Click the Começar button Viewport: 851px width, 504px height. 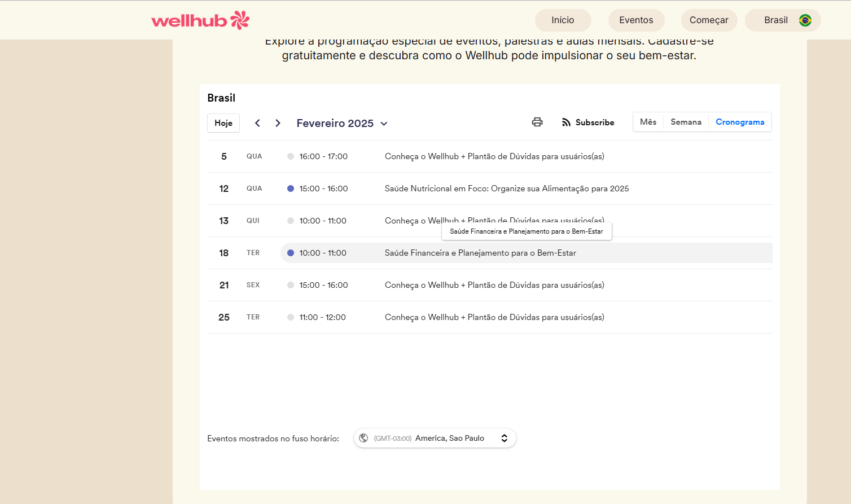(709, 20)
